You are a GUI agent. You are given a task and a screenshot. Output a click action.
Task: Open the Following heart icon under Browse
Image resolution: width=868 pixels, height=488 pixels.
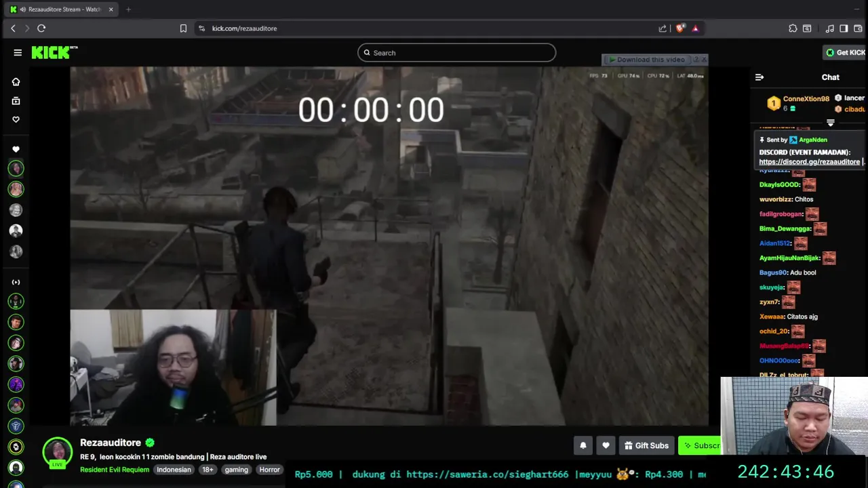(x=16, y=119)
